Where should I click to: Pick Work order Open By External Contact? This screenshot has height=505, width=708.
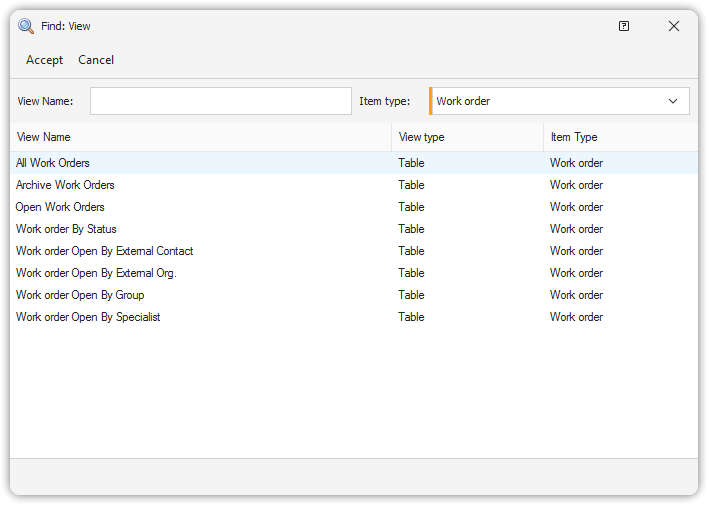[104, 251]
